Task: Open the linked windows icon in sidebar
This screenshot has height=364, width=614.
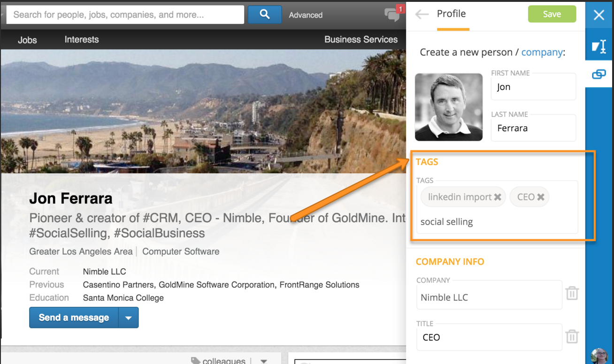Action: pyautogui.click(x=599, y=74)
